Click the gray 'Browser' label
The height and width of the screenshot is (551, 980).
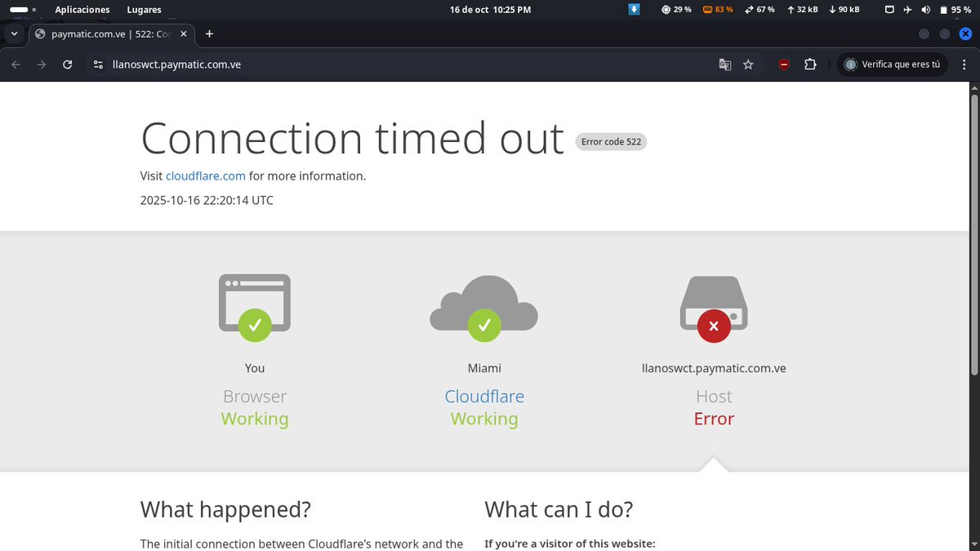click(255, 397)
